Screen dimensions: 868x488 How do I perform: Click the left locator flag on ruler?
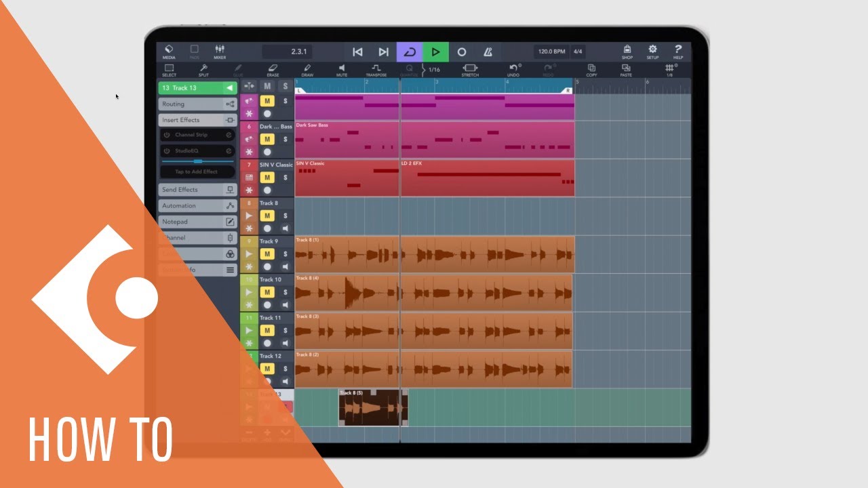click(x=300, y=90)
